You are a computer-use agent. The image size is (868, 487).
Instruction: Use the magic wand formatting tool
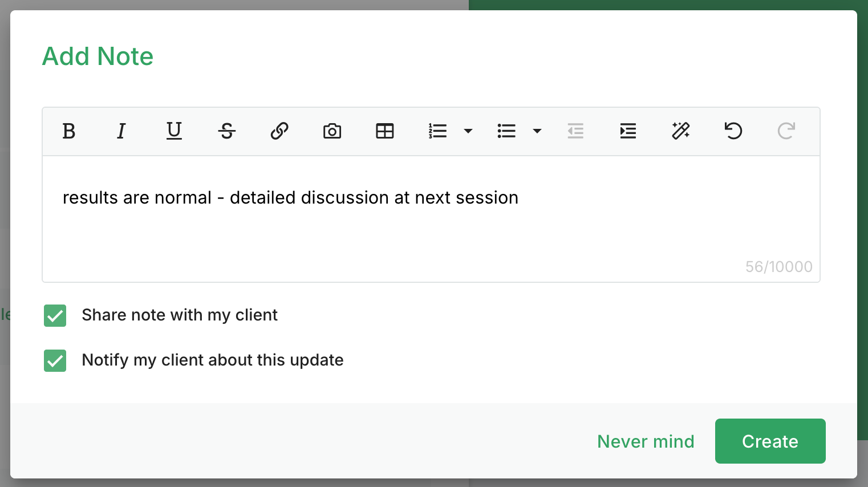[681, 131]
